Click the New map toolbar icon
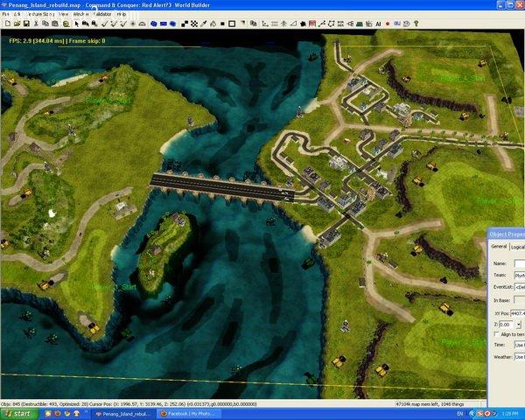This screenshot has height=420, width=525. click(8, 24)
